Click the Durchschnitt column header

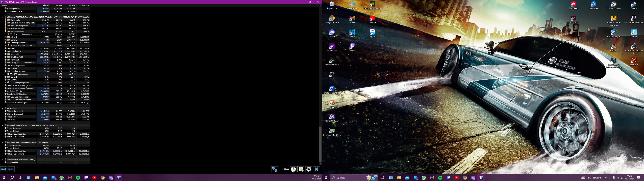click(84, 5)
